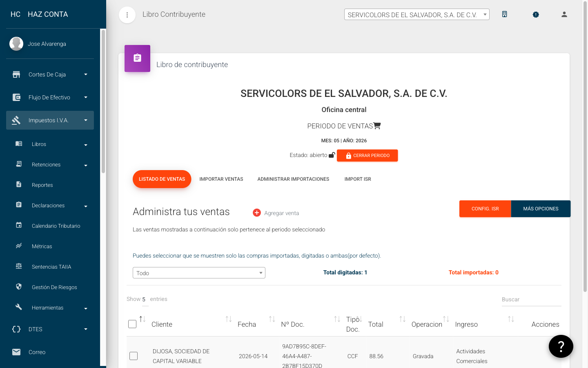The height and width of the screenshot is (368, 588).
Task: Click the Reportes document icon
Action: click(19, 184)
